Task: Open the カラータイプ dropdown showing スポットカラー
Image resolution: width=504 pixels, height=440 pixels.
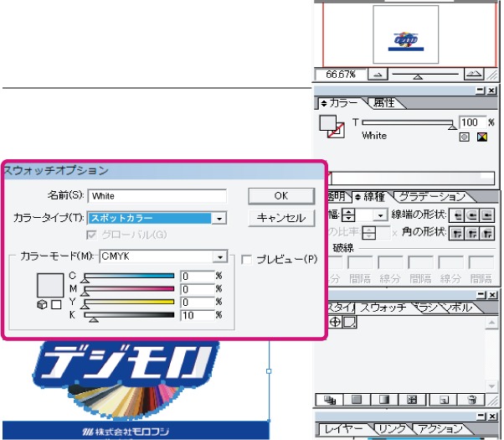Action: point(157,218)
